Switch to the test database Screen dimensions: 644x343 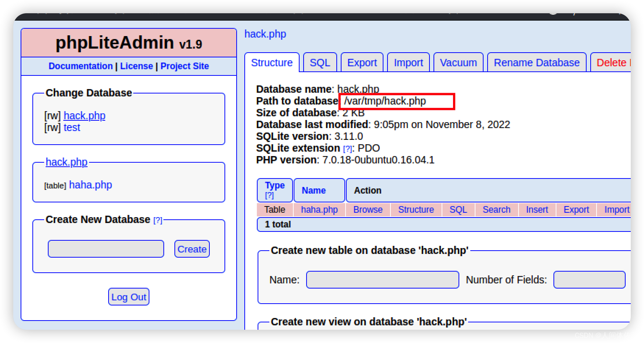(x=72, y=127)
